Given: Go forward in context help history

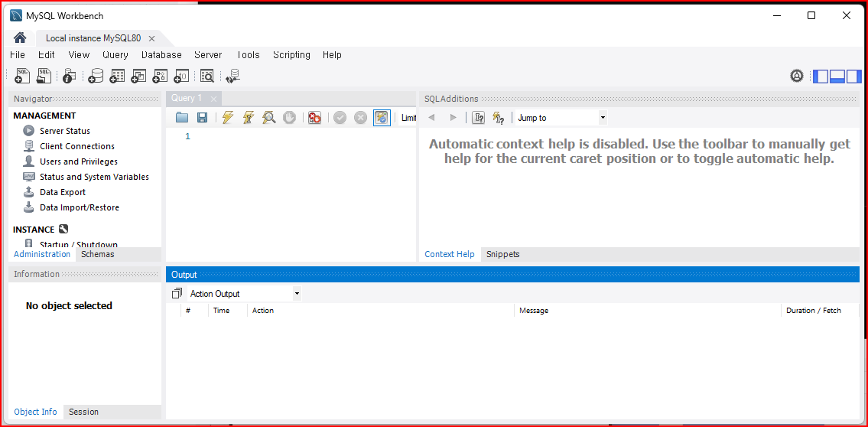Looking at the screenshot, I should tap(454, 117).
